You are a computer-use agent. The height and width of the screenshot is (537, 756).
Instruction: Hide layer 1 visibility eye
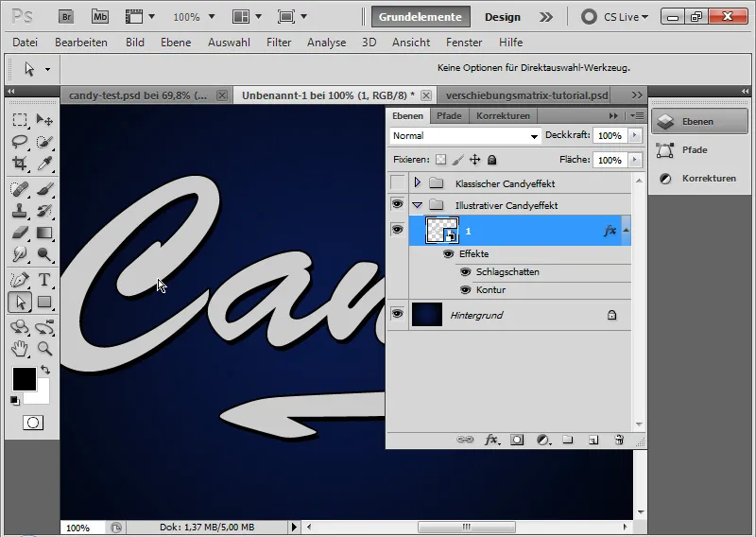pos(397,229)
